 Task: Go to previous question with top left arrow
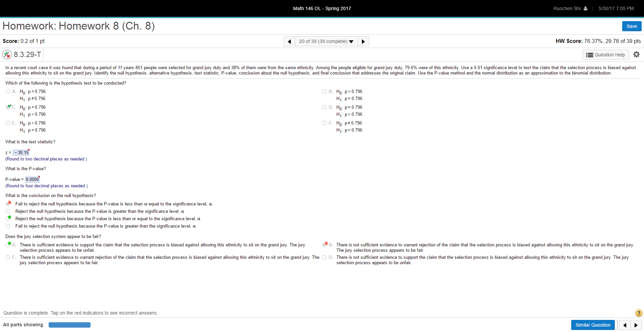(x=289, y=41)
